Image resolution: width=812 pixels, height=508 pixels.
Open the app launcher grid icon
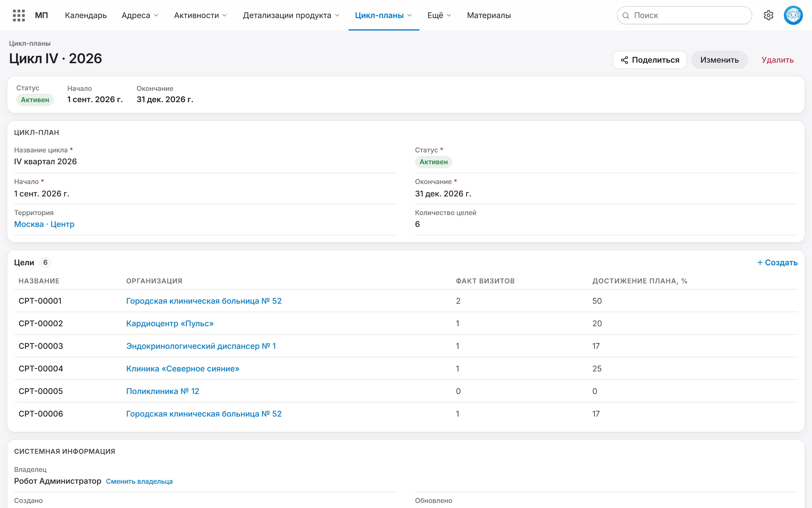tap(19, 16)
